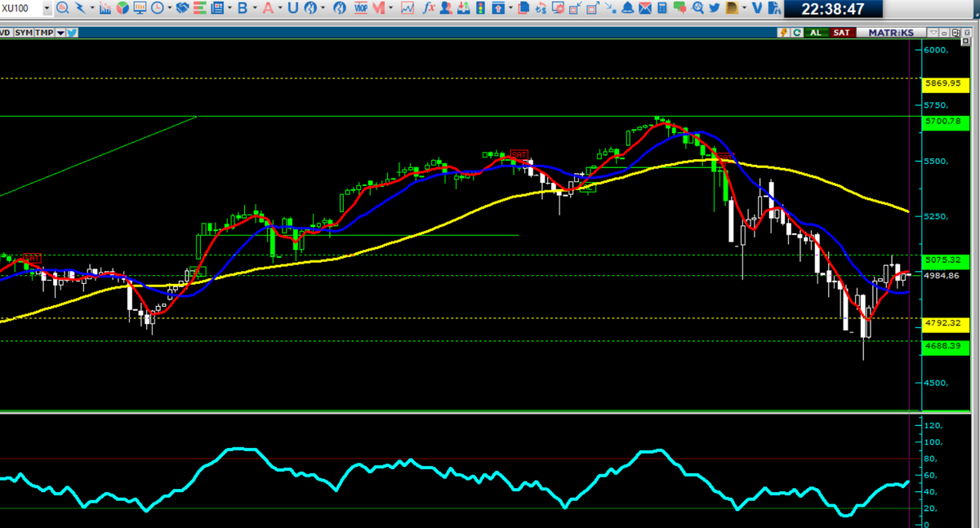Click the red A toolbar icon

(x=268, y=8)
